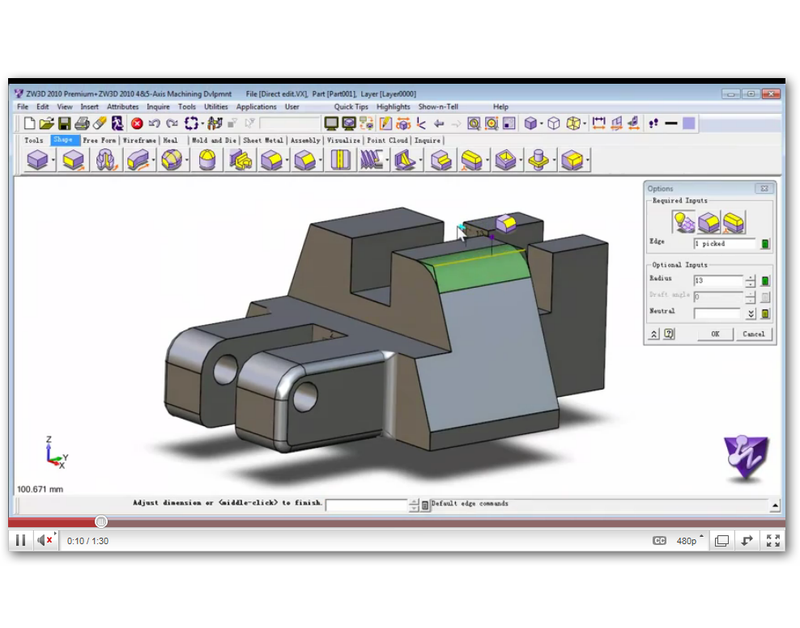Select the fillet tool in the Shape toolbar
Image resolution: width=800 pixels, height=628 pixels.
click(271, 160)
